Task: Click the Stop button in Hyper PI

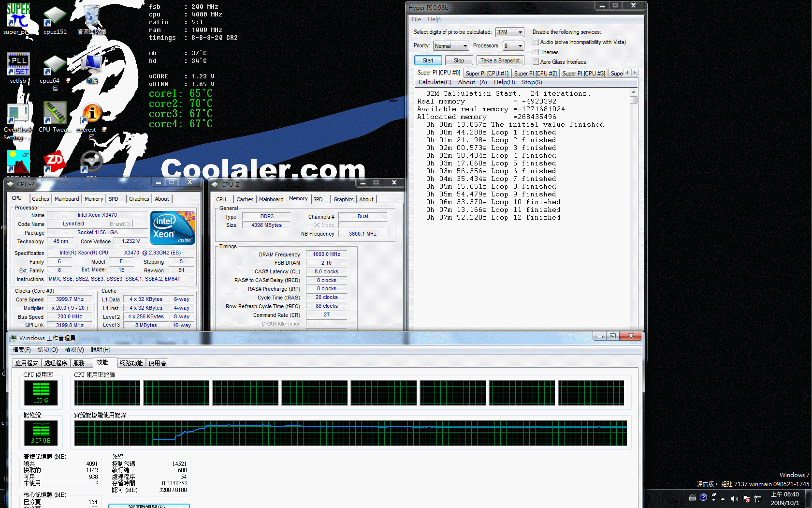Action: pos(459,60)
